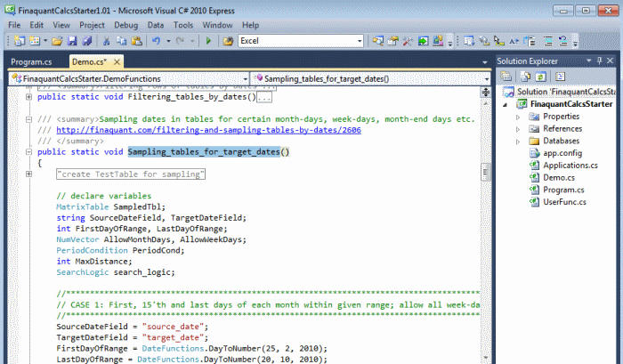The height and width of the screenshot is (364, 623).
Task: Click the Comment Out Selected Lines icon
Action: [548, 41]
